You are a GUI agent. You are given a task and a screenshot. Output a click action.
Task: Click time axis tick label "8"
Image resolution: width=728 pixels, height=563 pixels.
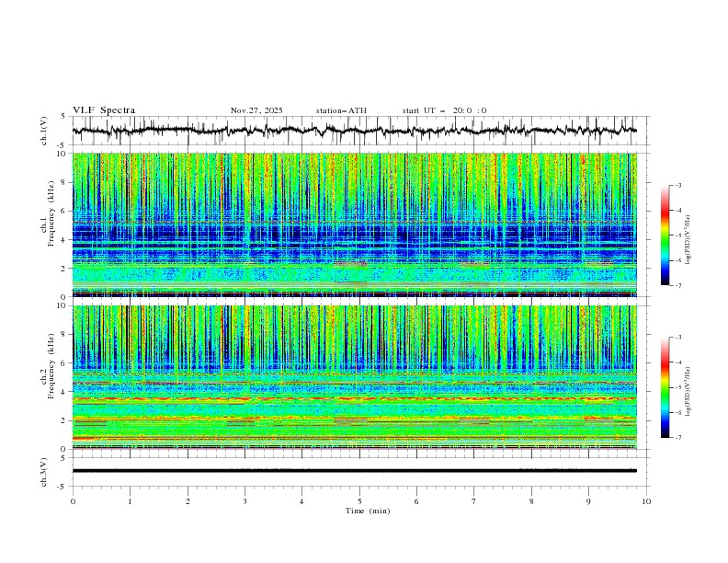coord(531,501)
